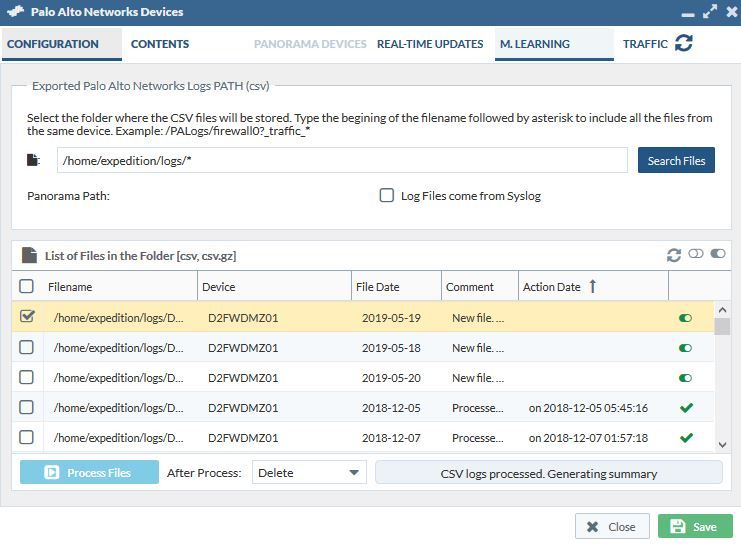Viewport: 741px width, 544px height.
Task: Refresh the list of files in the folder
Action: (x=674, y=255)
